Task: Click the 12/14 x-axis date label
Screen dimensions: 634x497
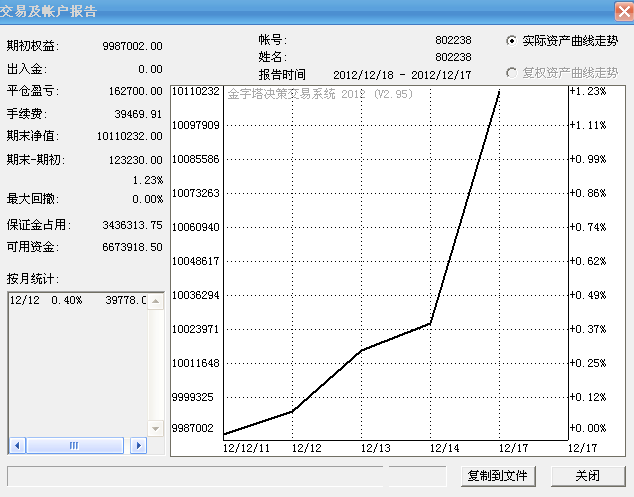Action: point(445,448)
